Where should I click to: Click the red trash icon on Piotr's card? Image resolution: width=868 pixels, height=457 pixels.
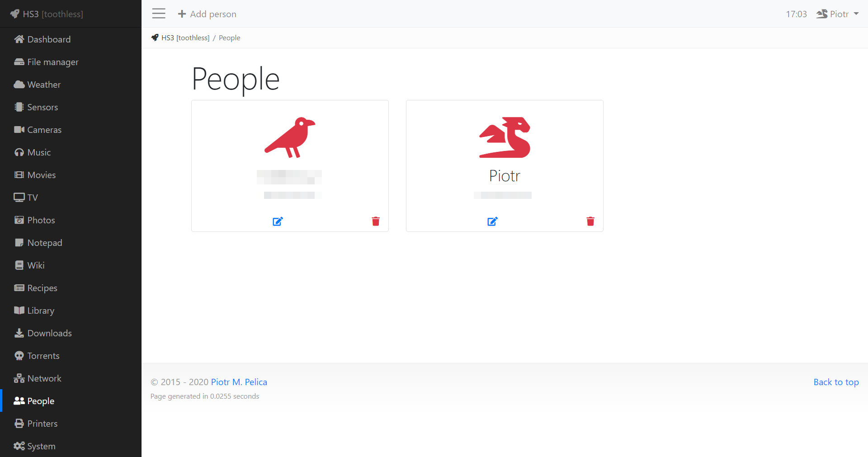(x=590, y=221)
